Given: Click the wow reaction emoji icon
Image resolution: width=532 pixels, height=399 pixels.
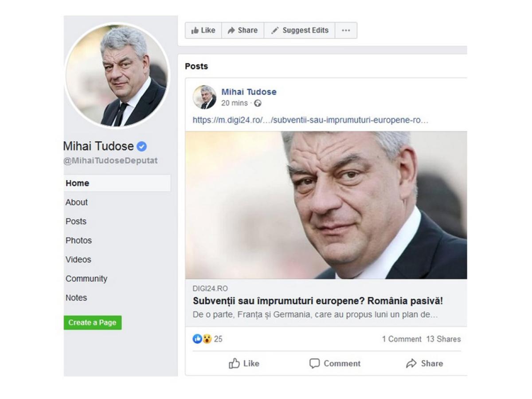Looking at the screenshot, I should (207, 339).
